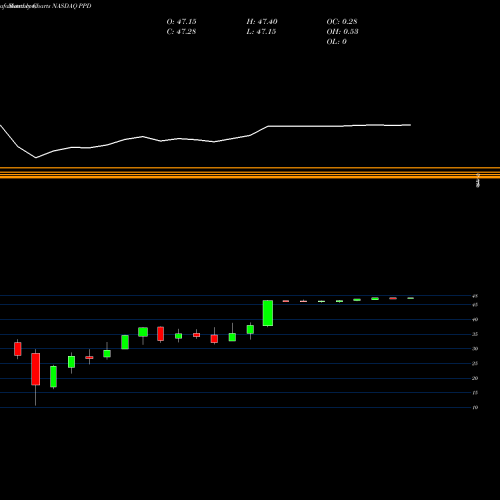Click the OL: 0 reading

(x=336, y=42)
